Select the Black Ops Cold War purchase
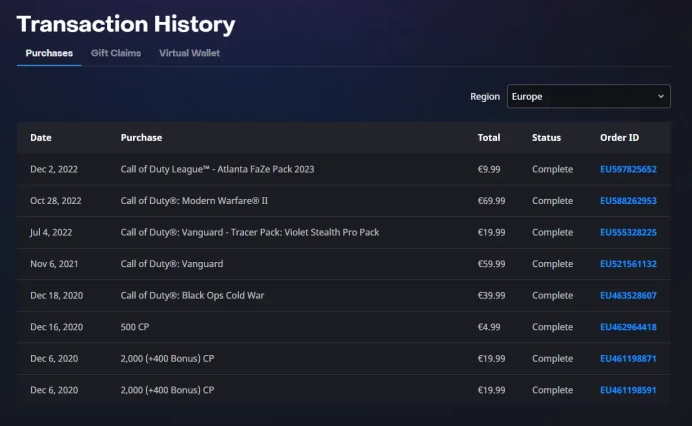692x426 pixels. point(192,295)
